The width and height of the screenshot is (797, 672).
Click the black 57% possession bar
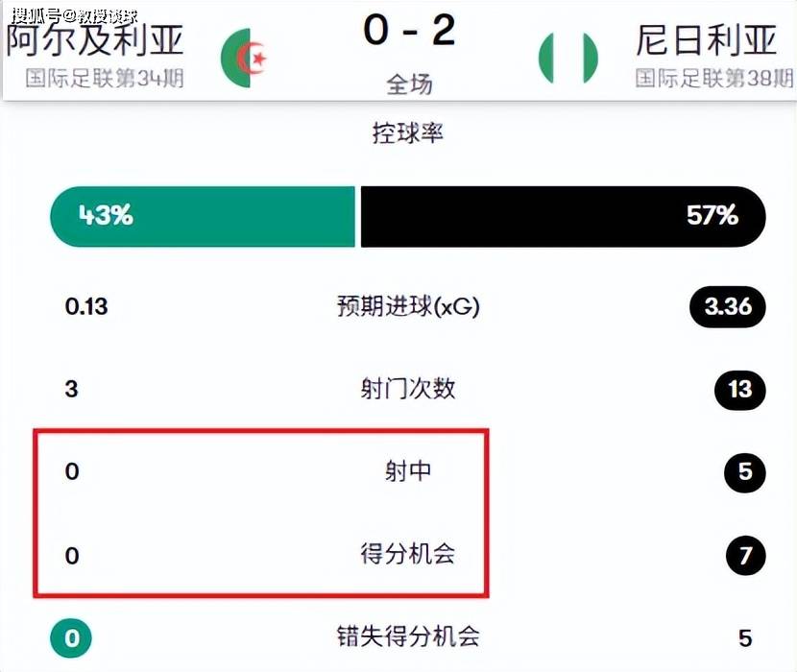click(x=563, y=215)
